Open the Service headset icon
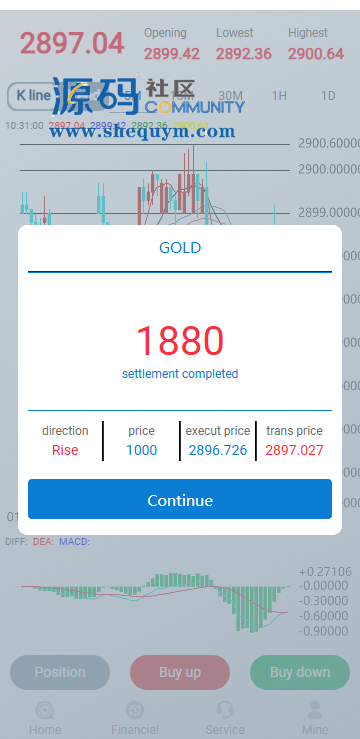 (x=225, y=710)
